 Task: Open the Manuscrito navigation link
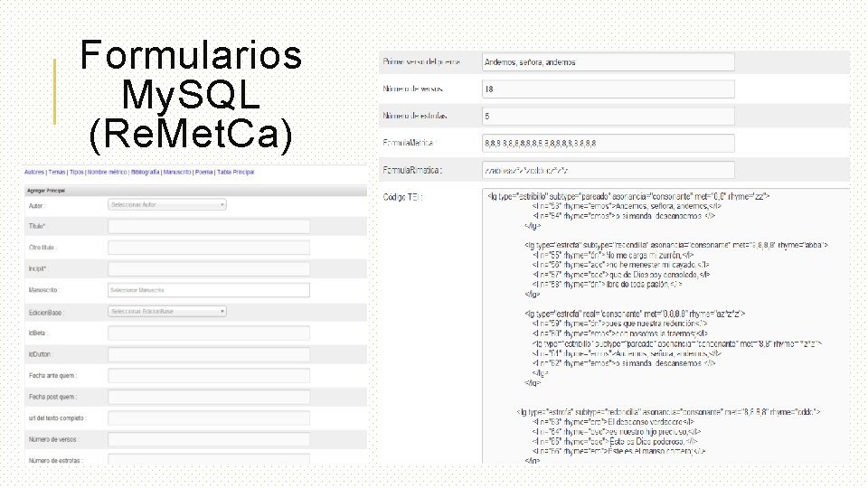point(177,172)
